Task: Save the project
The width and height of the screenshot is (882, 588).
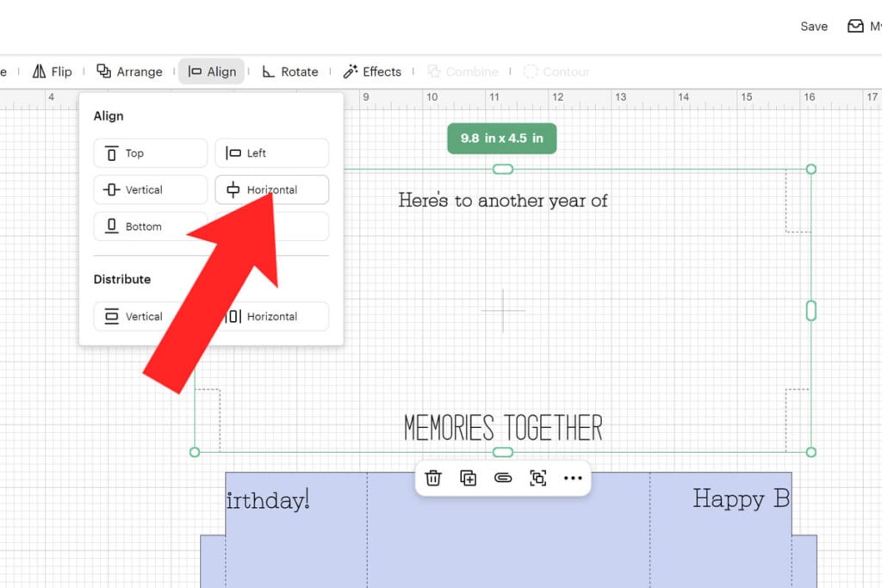Action: [813, 26]
